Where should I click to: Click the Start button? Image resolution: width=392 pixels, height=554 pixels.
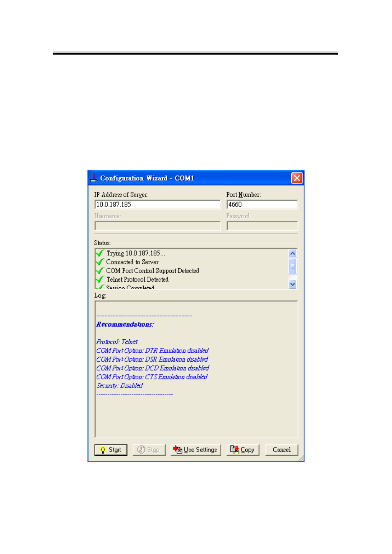pos(110,450)
